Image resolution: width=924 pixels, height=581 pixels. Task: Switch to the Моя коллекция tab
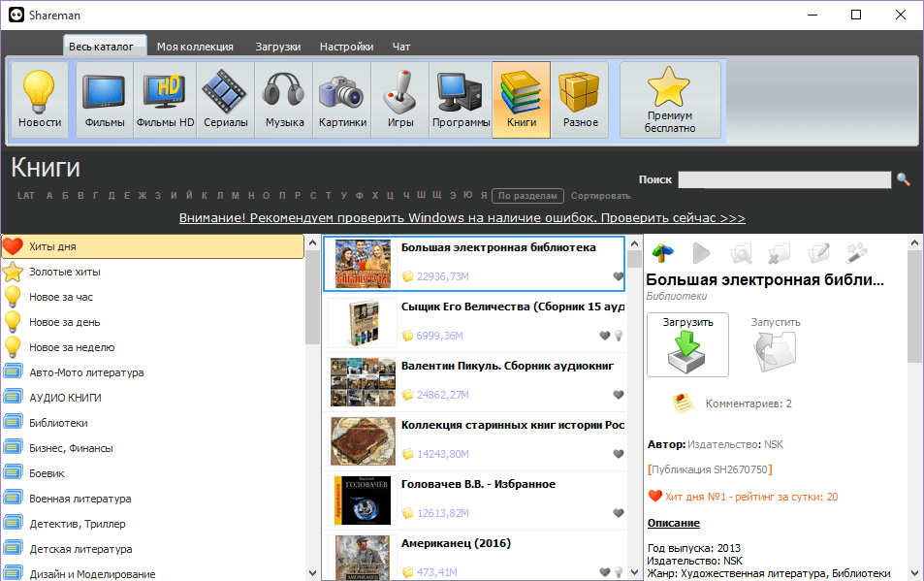coord(195,47)
